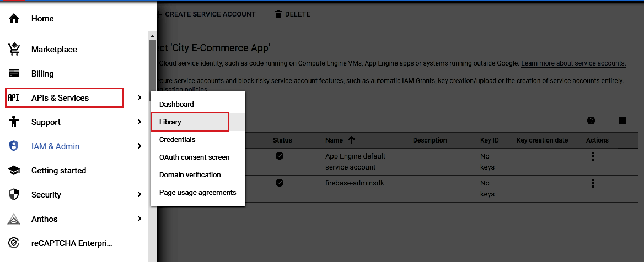644x262 pixels.
Task: Click the Actions column header
Action: tap(597, 140)
